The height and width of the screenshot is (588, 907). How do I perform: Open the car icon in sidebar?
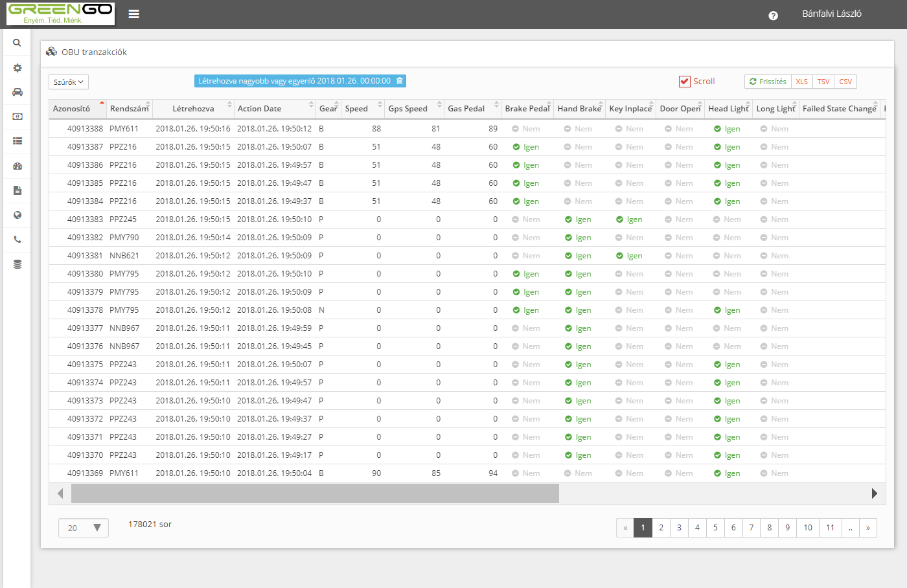point(17,92)
